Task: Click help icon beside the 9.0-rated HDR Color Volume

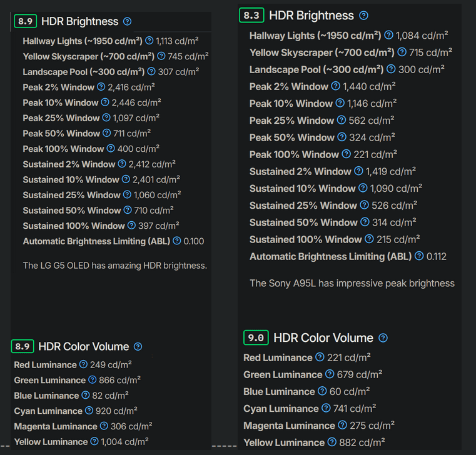Action: [x=383, y=338]
